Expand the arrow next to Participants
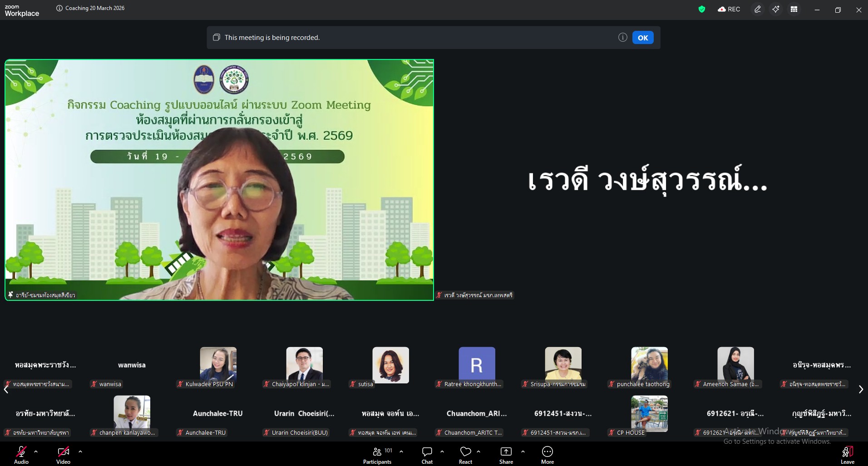The width and height of the screenshot is (868, 466). click(401, 451)
